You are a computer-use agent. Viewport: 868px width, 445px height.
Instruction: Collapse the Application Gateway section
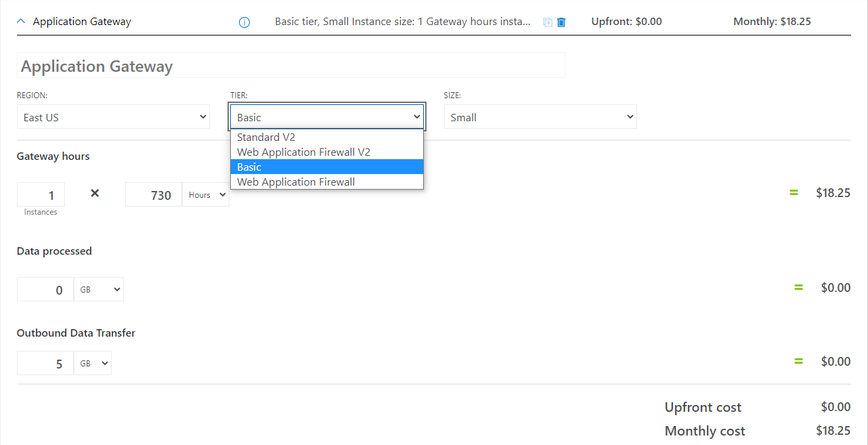coord(20,21)
